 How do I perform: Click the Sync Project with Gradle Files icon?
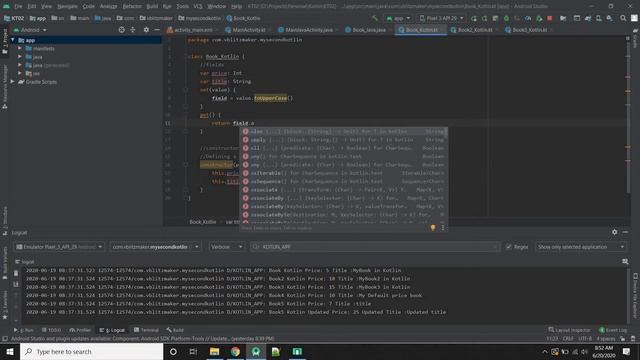click(588, 18)
